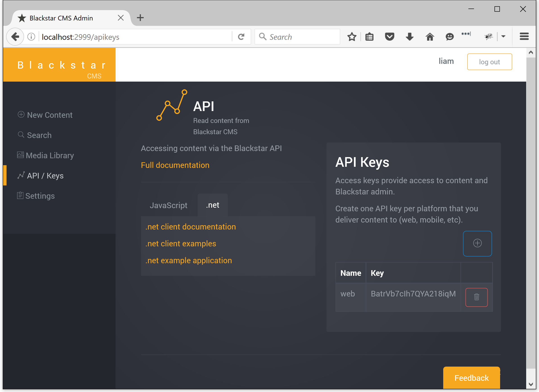This screenshot has width=539, height=392.
Task: Bookmark this page with star icon
Action: [x=351, y=37]
